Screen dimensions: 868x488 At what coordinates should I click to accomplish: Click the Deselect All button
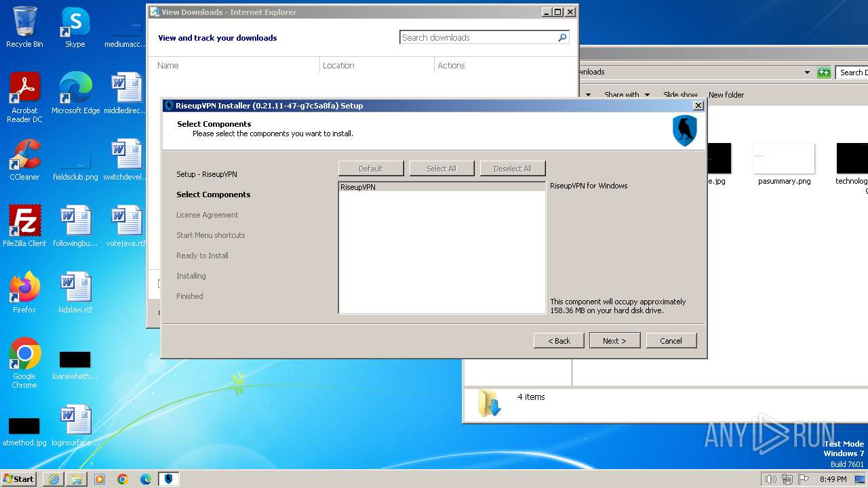click(513, 169)
